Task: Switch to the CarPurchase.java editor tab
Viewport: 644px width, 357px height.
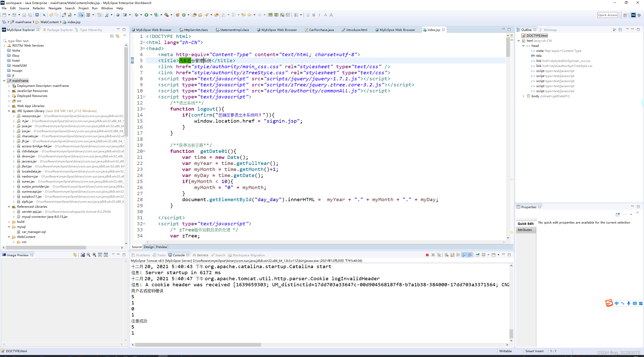Action: [319, 30]
